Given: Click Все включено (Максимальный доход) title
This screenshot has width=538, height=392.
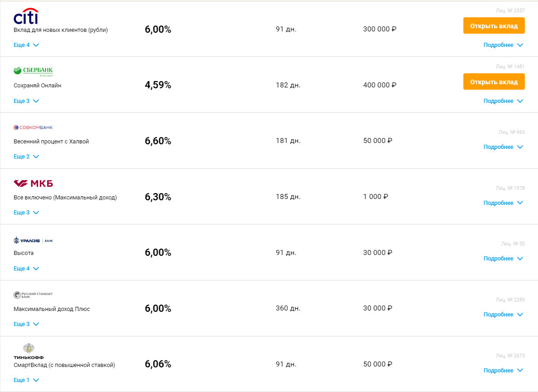Looking at the screenshot, I should point(65,198).
